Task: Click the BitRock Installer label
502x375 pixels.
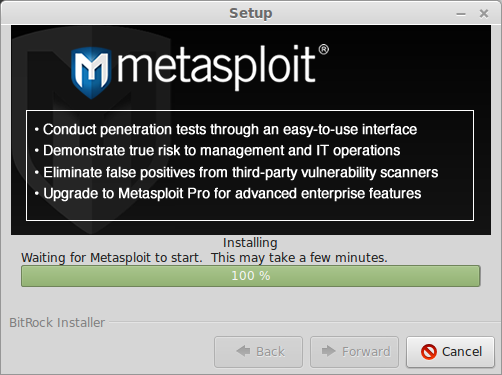Action: 57,323
